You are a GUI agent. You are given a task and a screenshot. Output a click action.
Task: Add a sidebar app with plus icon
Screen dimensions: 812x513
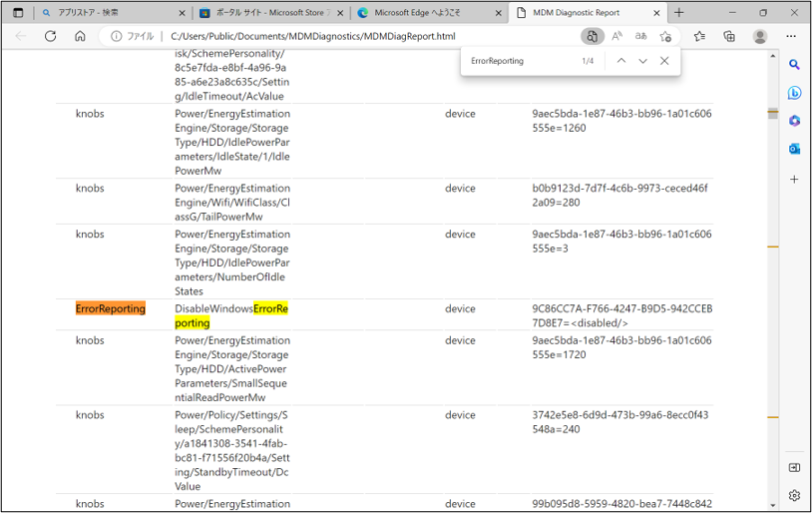[794, 180]
